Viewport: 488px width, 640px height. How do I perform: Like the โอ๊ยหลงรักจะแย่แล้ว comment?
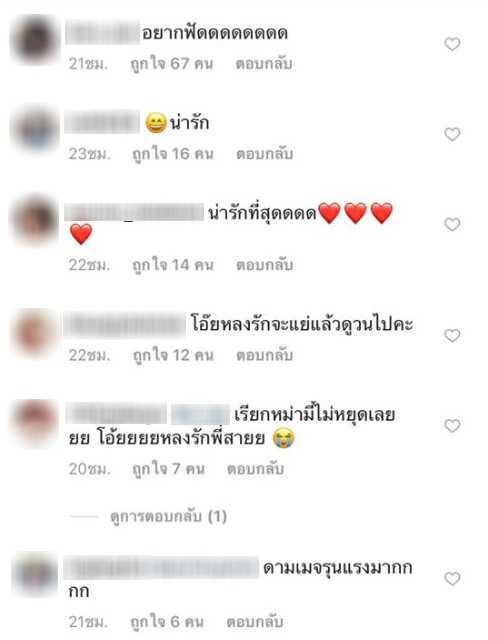coord(452,336)
